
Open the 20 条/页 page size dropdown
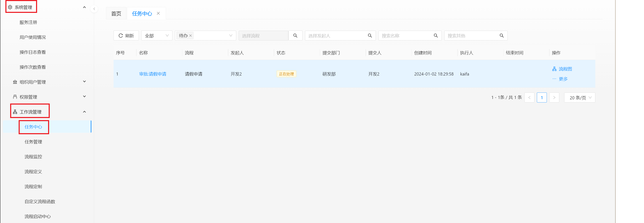(580, 98)
